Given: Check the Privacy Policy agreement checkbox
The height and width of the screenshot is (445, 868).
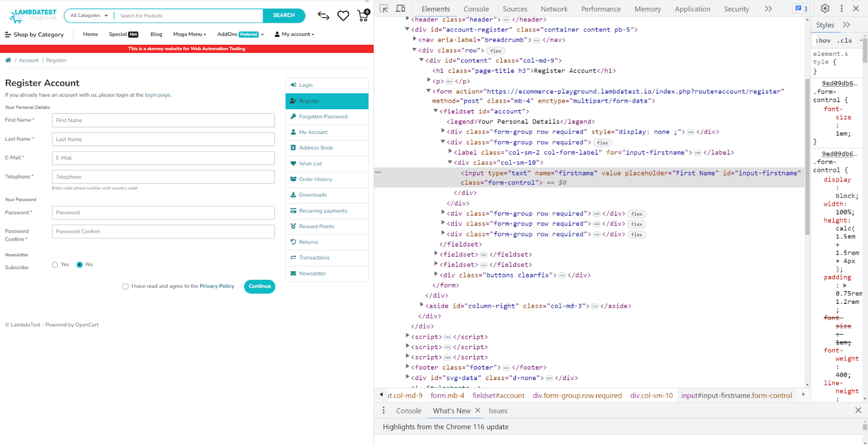Looking at the screenshot, I should click(x=125, y=287).
